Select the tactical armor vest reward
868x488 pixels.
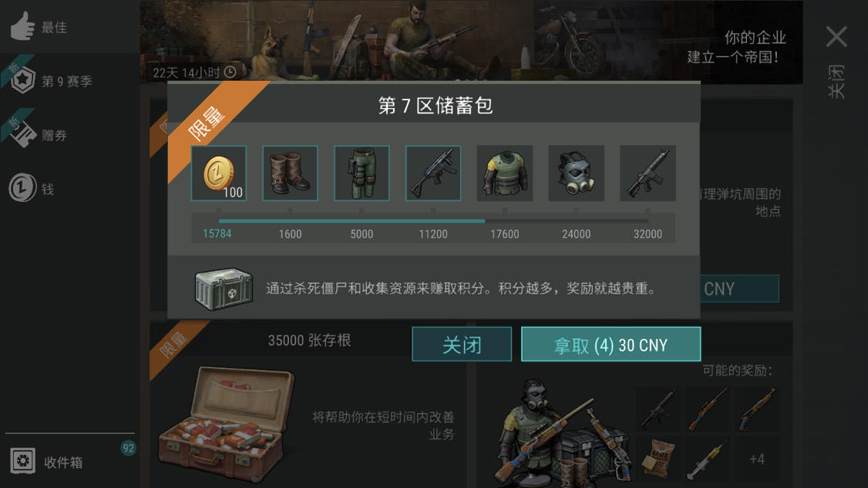tap(505, 173)
